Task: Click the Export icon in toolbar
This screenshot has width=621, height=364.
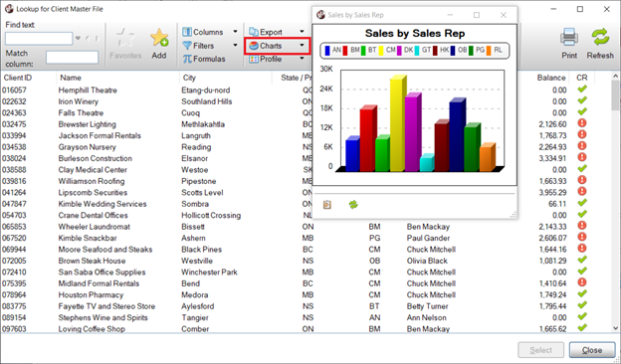Action: tap(254, 32)
